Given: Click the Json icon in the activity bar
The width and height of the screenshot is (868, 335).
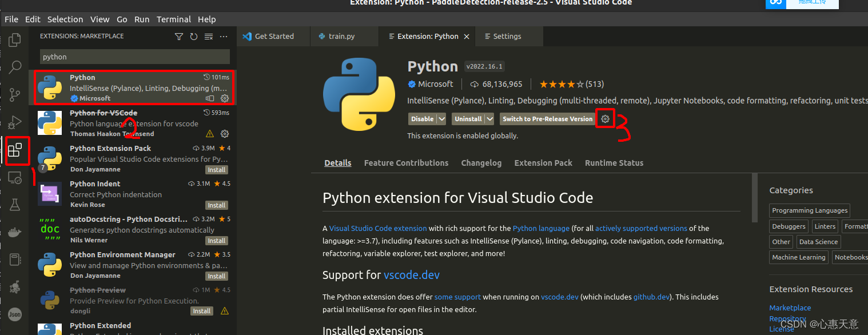Looking at the screenshot, I should 15,314.
